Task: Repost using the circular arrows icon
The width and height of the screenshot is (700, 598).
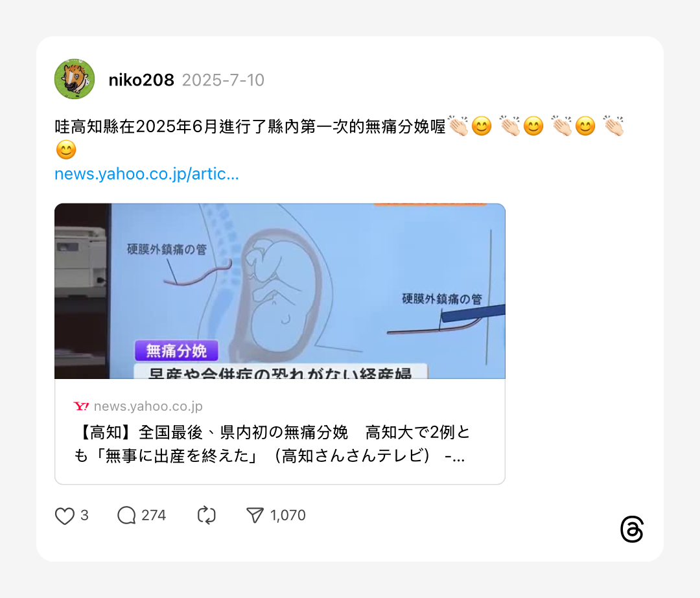Action: tap(206, 515)
